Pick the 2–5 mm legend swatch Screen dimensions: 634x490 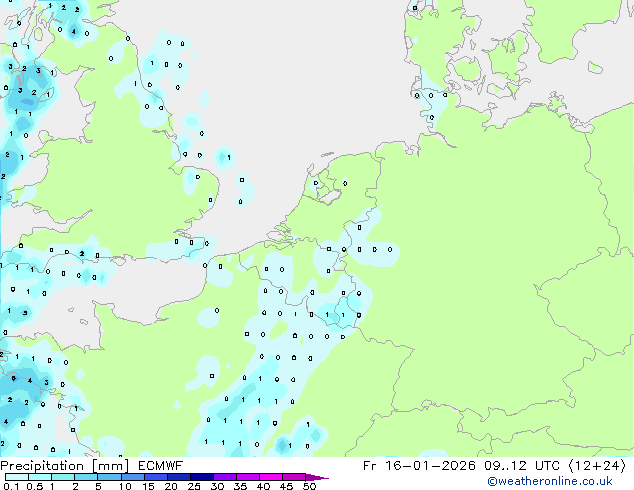tap(86, 477)
